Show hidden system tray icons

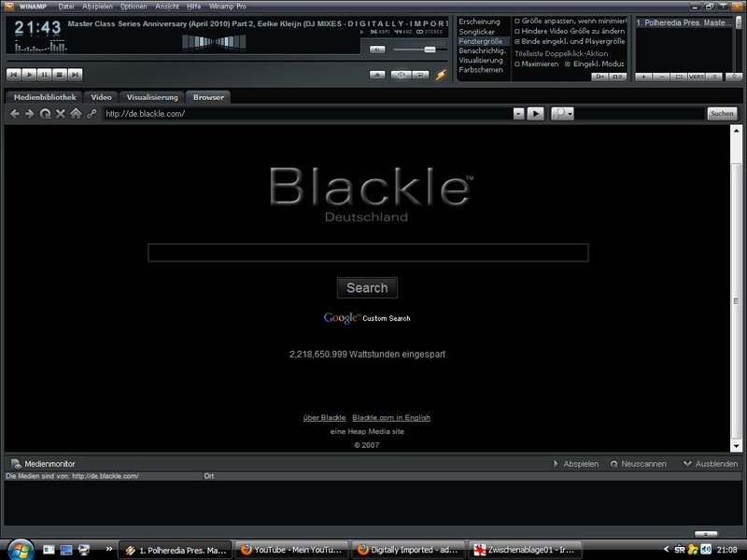pos(666,550)
